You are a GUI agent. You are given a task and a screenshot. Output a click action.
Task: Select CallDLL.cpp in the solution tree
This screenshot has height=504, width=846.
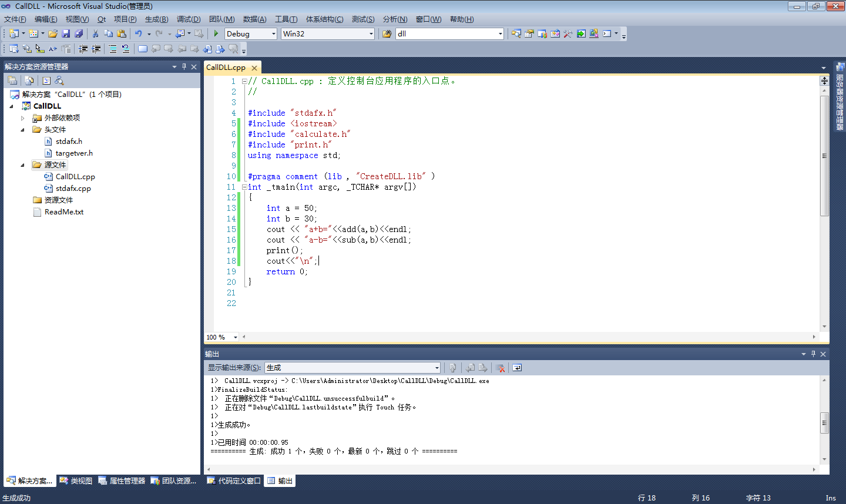(x=75, y=177)
